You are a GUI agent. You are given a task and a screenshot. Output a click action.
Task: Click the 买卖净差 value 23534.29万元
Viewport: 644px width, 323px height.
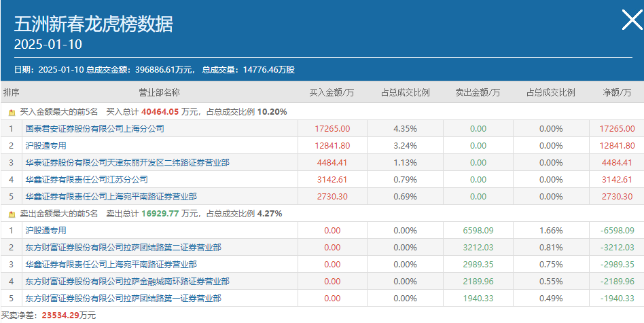click(x=69, y=316)
